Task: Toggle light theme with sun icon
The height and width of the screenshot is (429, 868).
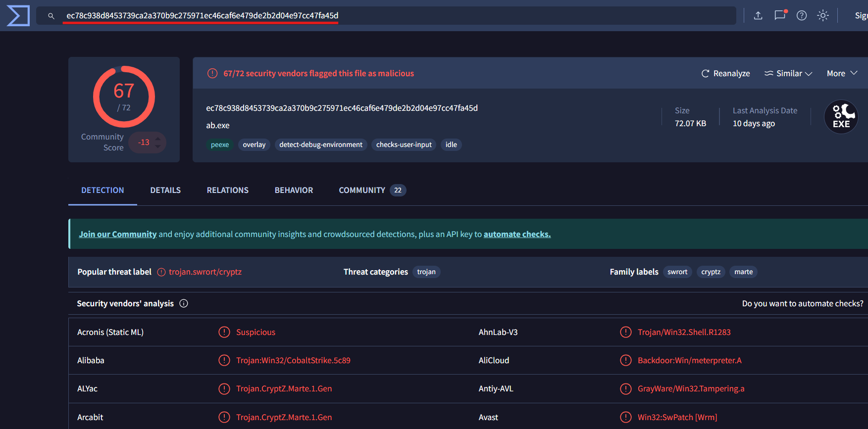Action: coord(823,15)
